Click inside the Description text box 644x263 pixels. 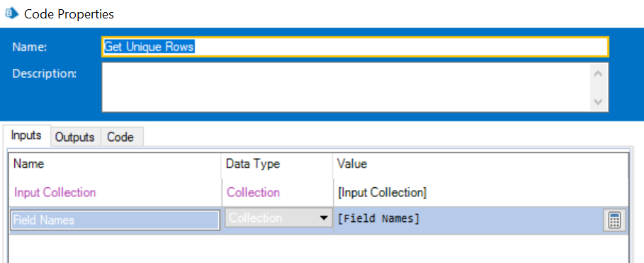coord(346,87)
